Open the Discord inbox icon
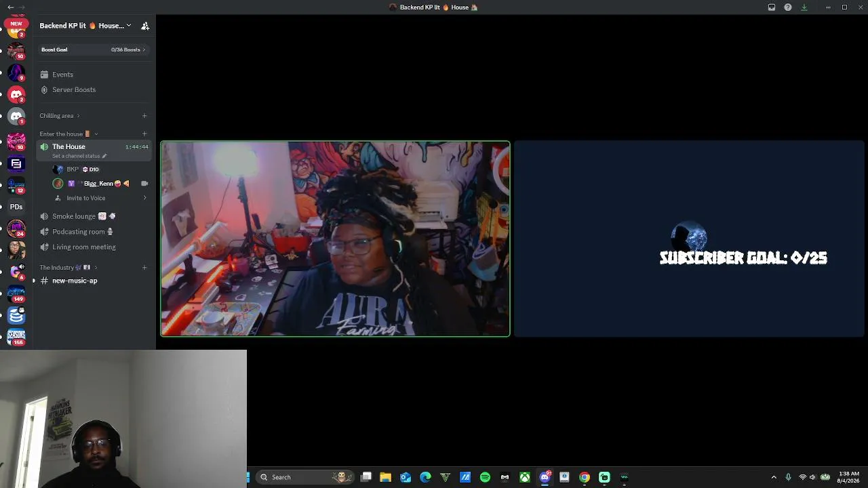 772,7
